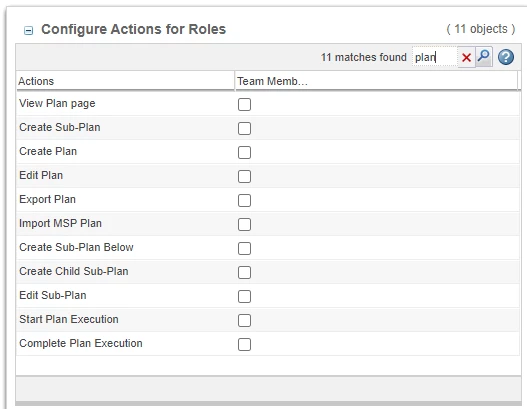The height and width of the screenshot is (409, 527).
Task: Select 'Create Sub-Plan Below' action text
Action: pos(76,247)
